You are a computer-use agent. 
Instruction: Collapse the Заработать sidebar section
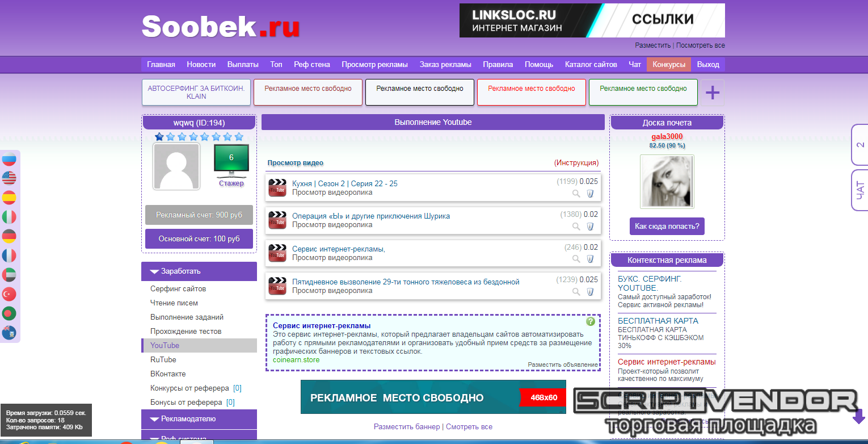pyautogui.click(x=199, y=271)
